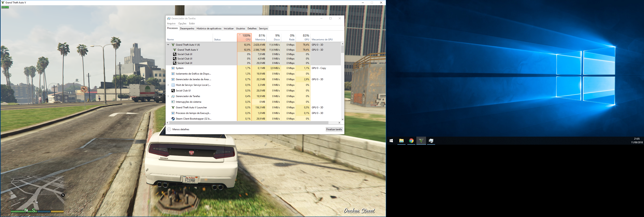
Task: Click the vertical scrollbar down arrow
Action: click(343, 119)
